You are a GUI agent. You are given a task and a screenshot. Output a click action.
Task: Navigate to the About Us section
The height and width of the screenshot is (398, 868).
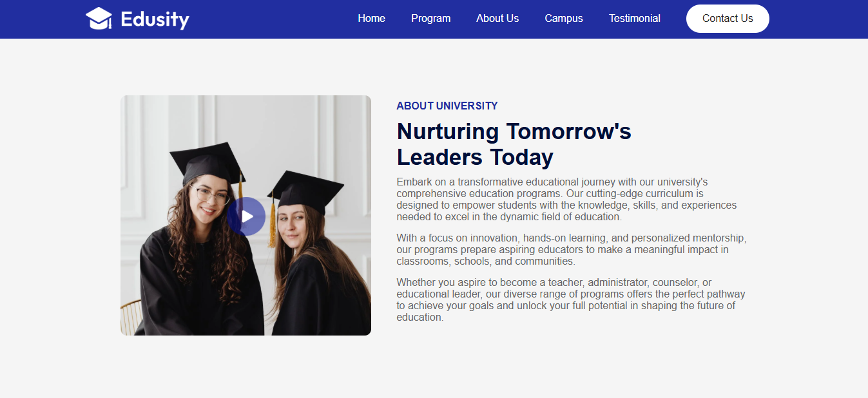[497, 18]
